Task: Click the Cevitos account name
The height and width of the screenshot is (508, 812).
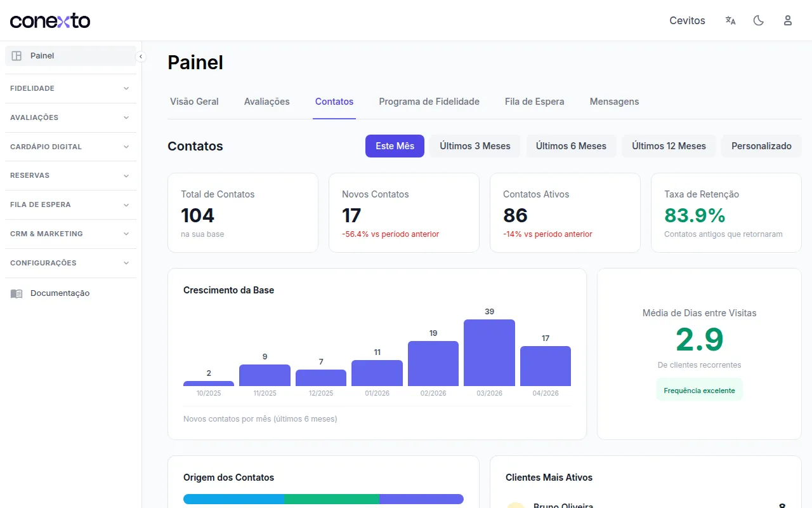Action: pyautogui.click(x=687, y=20)
